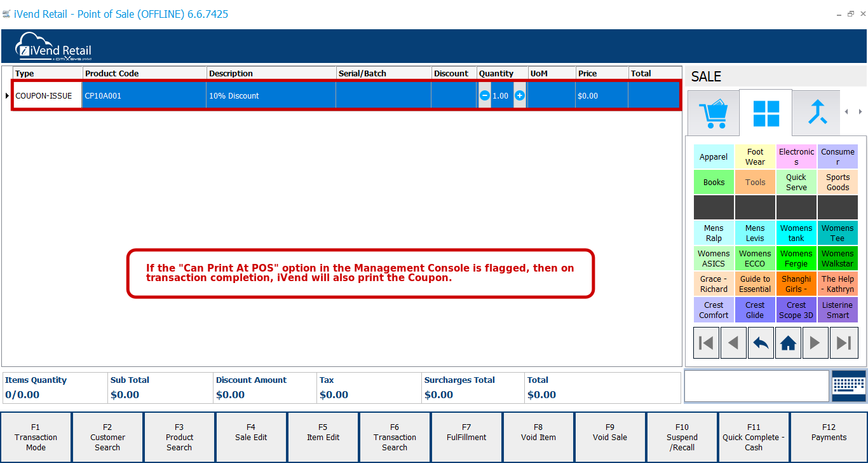
Task: Add Crest Comfort product
Action: click(x=714, y=310)
